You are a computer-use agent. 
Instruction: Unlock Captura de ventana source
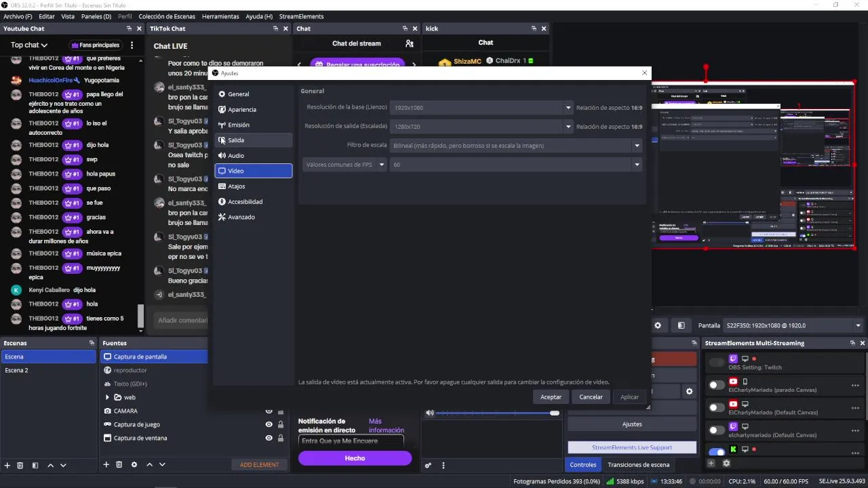(x=280, y=438)
